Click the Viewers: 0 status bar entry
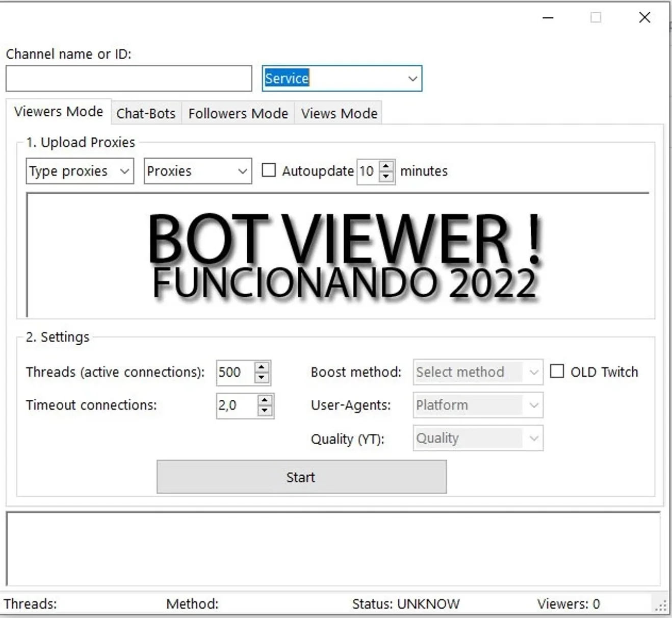Screen dimensions: 672x618 tap(568, 604)
